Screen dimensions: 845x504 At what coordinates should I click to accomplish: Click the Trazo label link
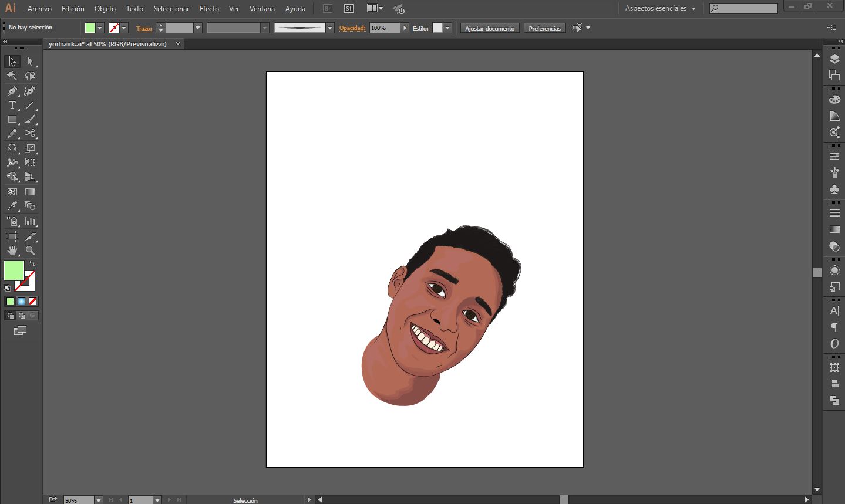coord(144,28)
